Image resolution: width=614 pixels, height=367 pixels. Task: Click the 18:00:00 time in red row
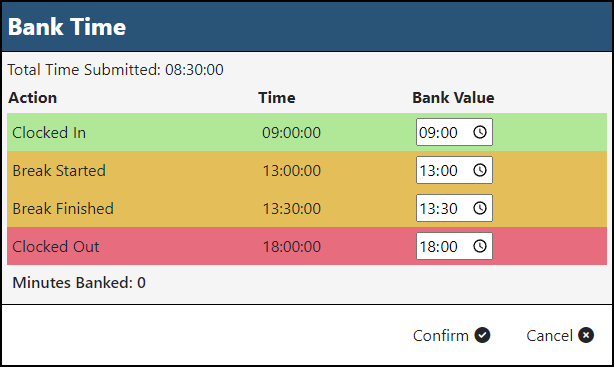pyautogui.click(x=291, y=247)
